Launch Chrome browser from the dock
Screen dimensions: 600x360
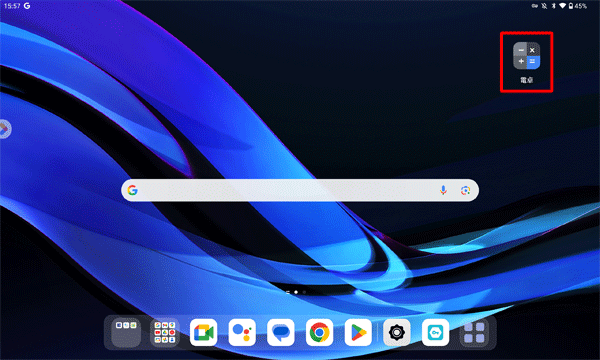(x=320, y=332)
